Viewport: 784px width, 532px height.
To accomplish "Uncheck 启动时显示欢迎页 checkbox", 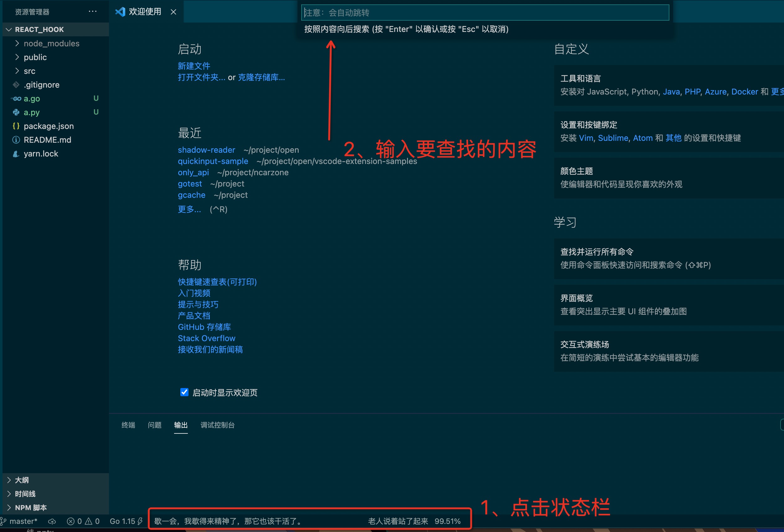I will [184, 392].
